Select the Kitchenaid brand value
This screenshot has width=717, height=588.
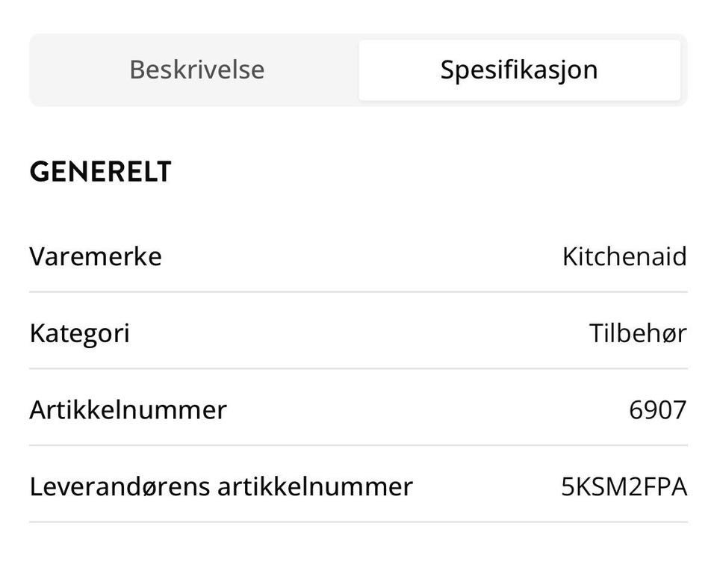[x=624, y=256]
